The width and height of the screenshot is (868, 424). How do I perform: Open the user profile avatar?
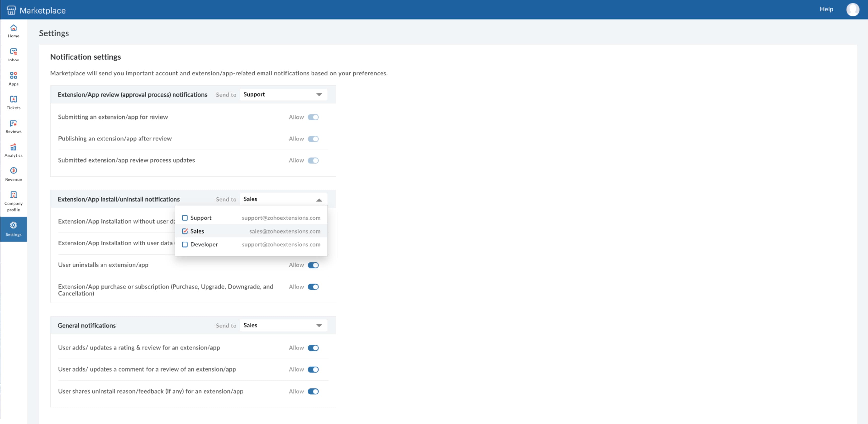coord(853,9)
